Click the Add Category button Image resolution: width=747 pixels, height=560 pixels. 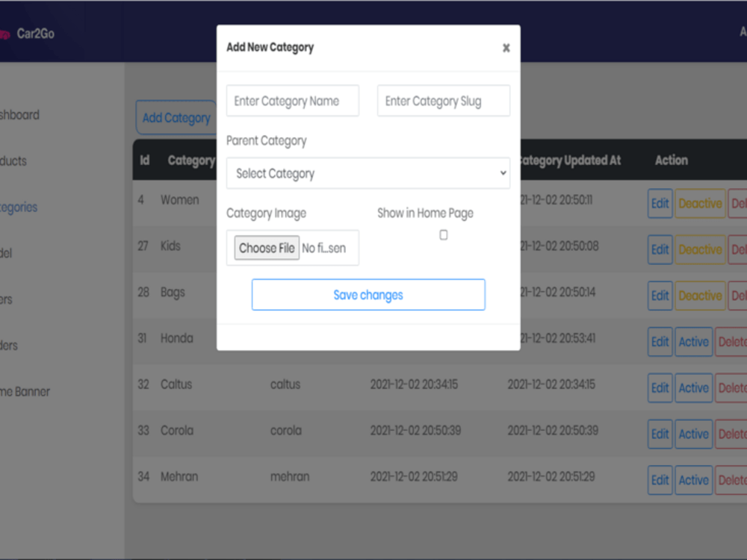pyautogui.click(x=176, y=117)
